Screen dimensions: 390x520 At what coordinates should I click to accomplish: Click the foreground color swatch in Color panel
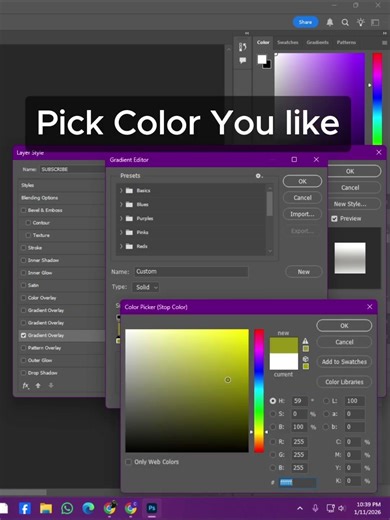(x=262, y=59)
